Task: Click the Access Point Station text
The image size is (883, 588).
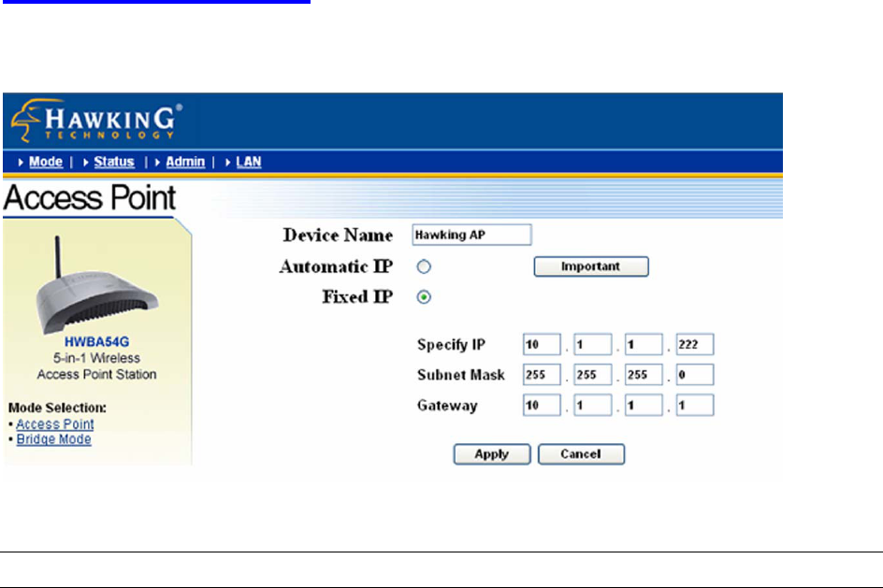Action: (x=97, y=375)
